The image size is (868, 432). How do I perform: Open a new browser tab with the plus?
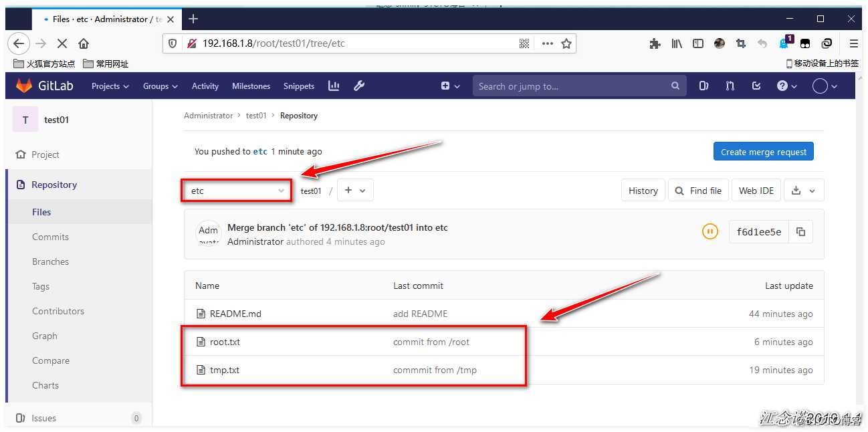pos(193,19)
